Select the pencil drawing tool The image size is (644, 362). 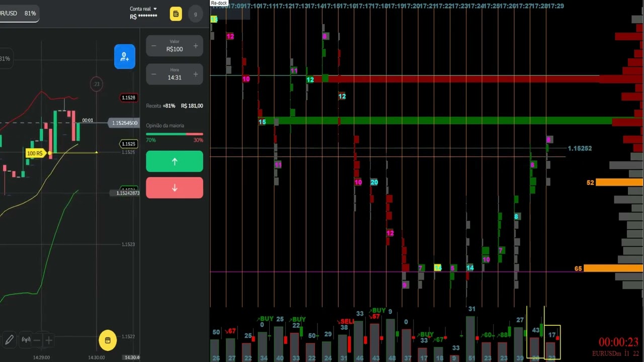pyautogui.click(x=9, y=340)
